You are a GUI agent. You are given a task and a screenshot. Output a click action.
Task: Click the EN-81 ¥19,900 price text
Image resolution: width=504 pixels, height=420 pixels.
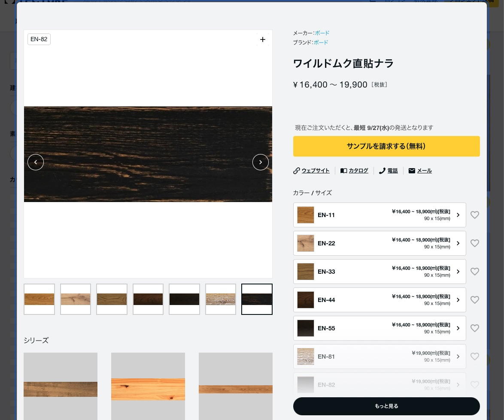[x=431, y=353]
